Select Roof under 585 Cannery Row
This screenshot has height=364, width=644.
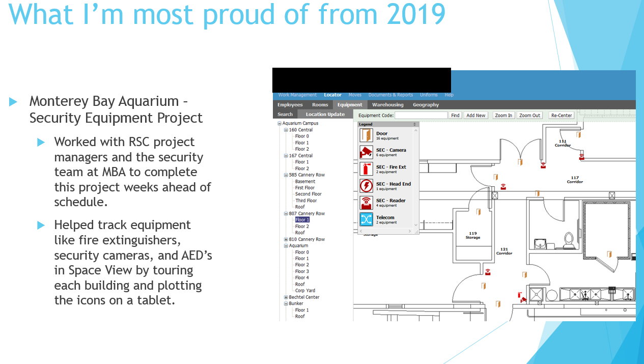pos(300,207)
